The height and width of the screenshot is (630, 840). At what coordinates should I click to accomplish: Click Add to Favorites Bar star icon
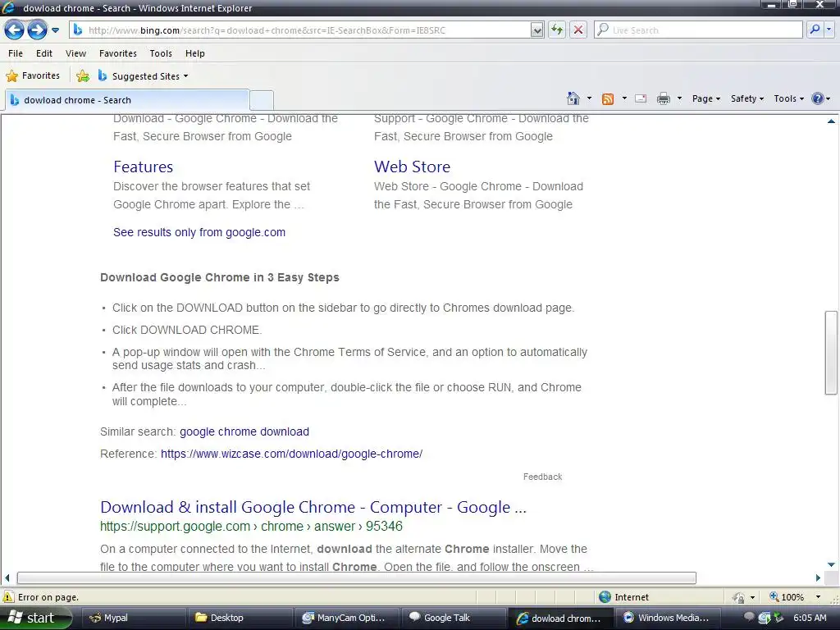pos(83,76)
